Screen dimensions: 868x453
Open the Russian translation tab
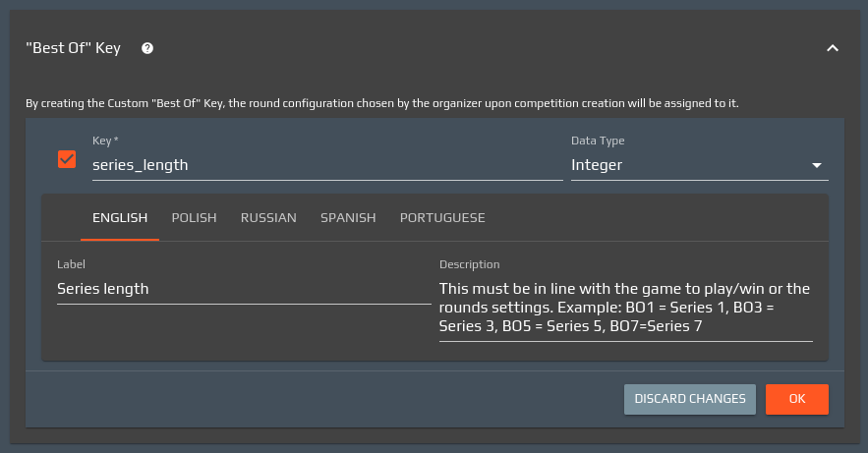point(268,218)
